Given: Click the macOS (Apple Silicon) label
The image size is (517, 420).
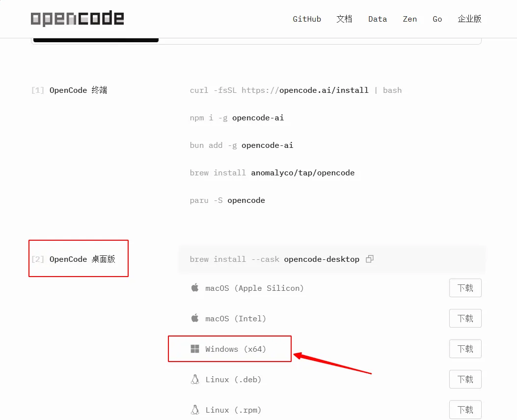Looking at the screenshot, I should [254, 288].
